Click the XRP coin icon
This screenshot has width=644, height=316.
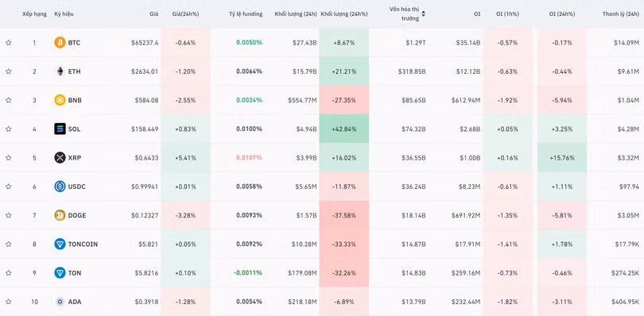coord(60,157)
